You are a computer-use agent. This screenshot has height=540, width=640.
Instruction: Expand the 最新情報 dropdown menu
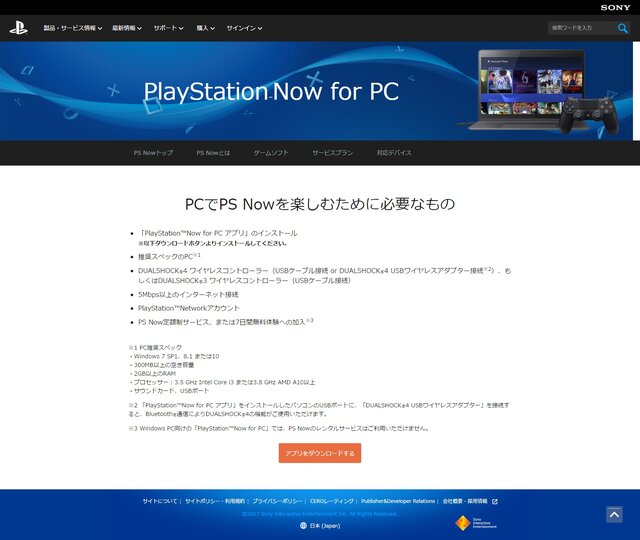point(127,28)
